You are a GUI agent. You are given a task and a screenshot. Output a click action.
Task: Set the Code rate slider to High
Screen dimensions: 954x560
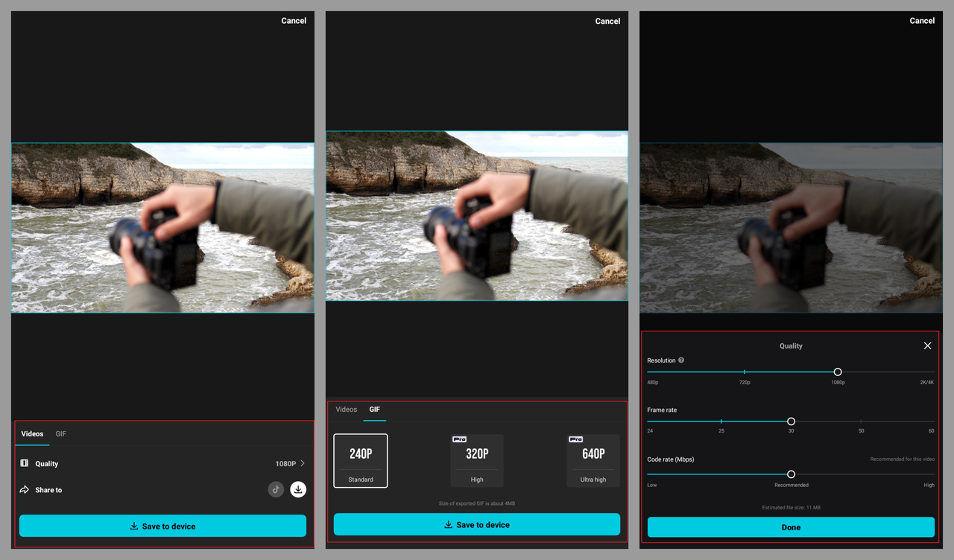929,474
